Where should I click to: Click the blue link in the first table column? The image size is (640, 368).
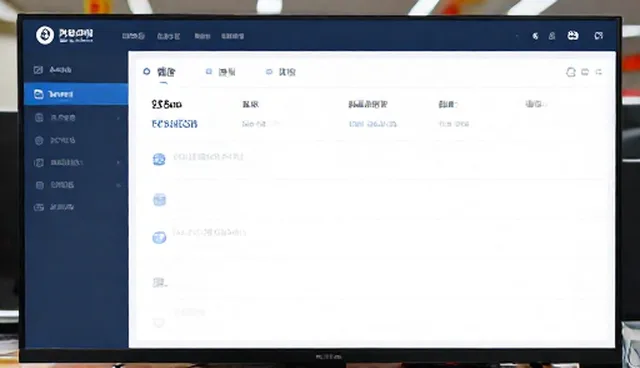pyautogui.click(x=175, y=124)
